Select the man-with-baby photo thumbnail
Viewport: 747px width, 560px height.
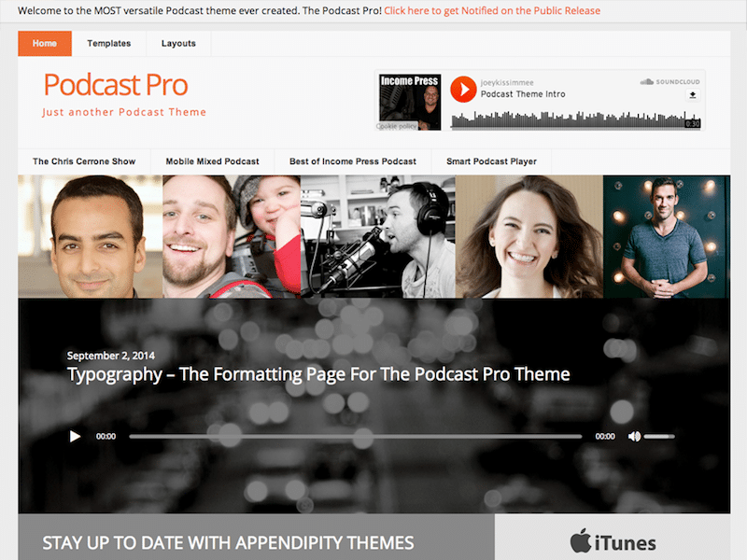point(232,237)
